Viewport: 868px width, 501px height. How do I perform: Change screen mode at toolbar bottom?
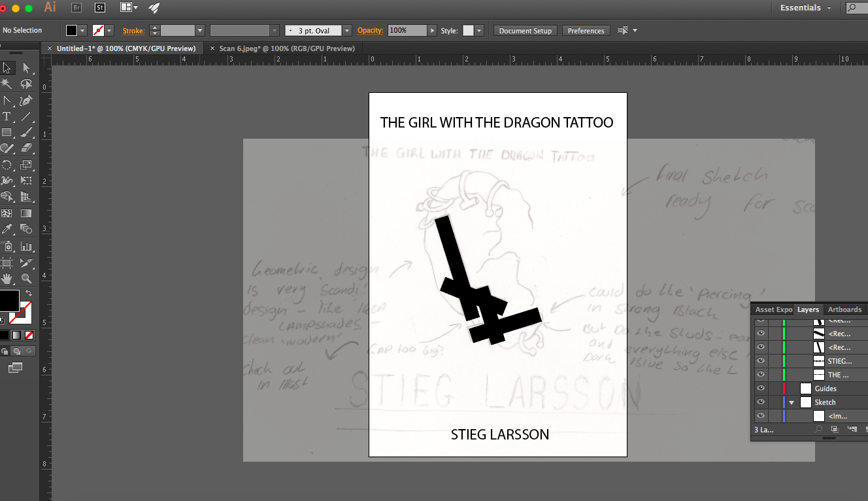(x=15, y=368)
